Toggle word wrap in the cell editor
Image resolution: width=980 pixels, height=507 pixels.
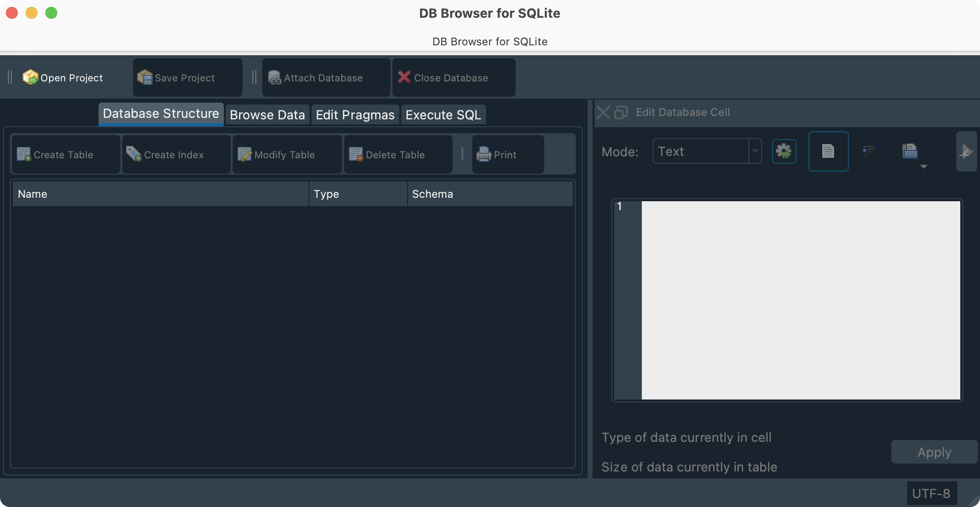[x=870, y=151]
